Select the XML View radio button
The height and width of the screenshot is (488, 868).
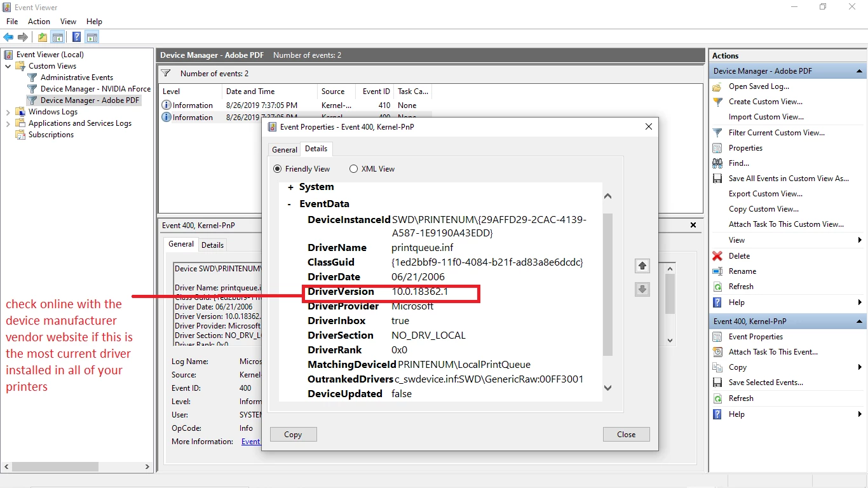point(353,169)
